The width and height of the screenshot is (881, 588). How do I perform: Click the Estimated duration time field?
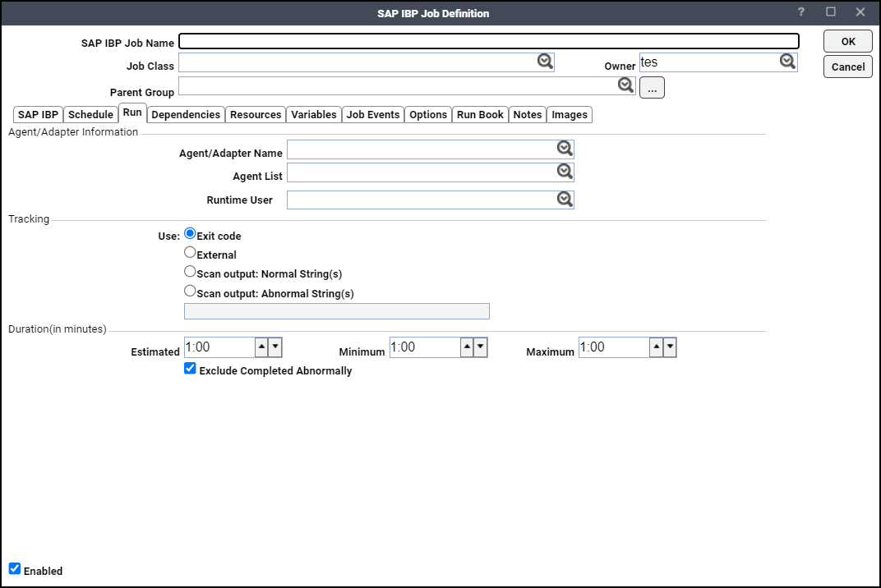tap(219, 347)
